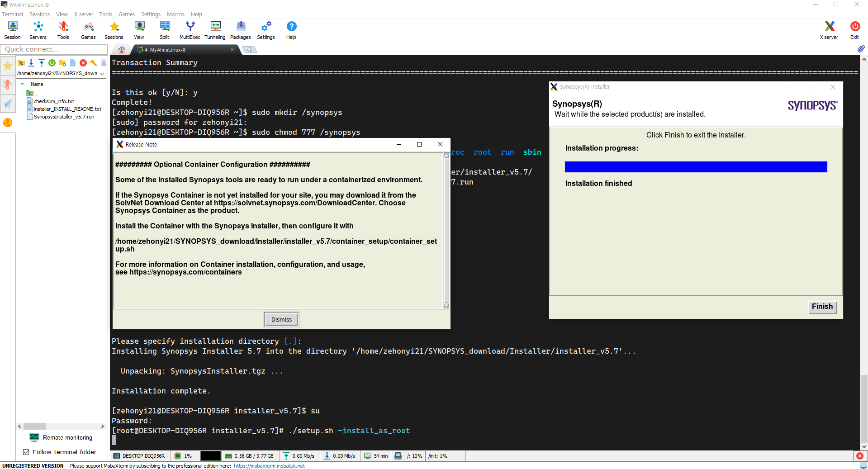This screenshot has width=868, height=469.
Task: Click the Name column sort arrow
Action: click(x=22, y=84)
